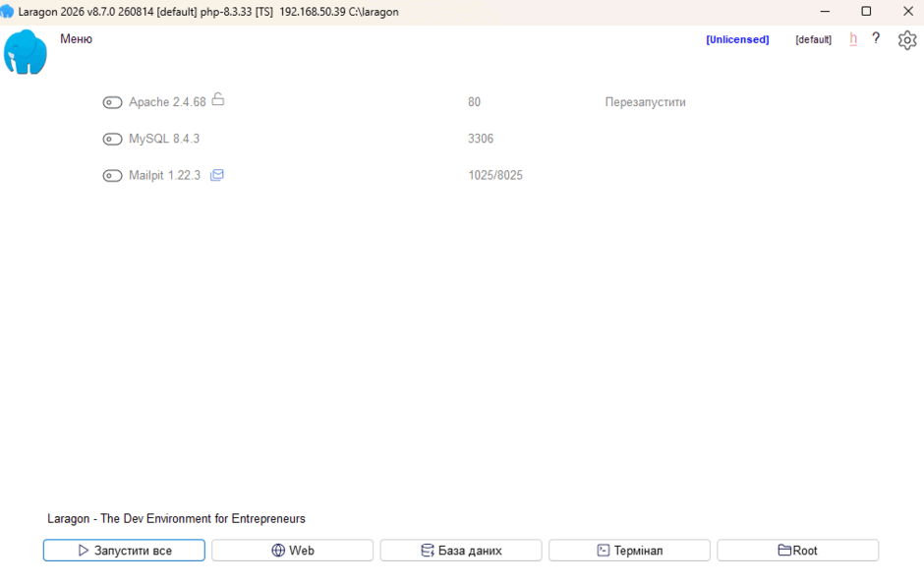Screen dimensions: 924x585
Task: Open the Mailpit mailbox icon
Action: pos(217,175)
